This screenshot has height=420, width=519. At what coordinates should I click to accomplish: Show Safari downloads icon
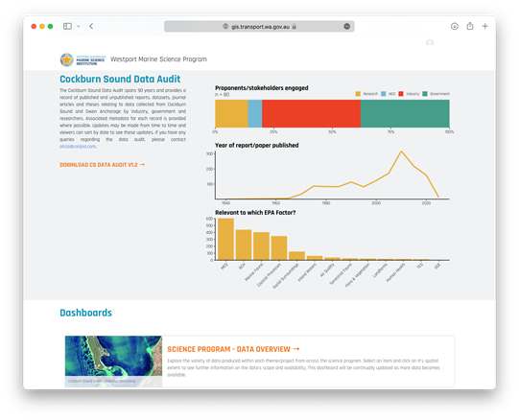pos(455,26)
